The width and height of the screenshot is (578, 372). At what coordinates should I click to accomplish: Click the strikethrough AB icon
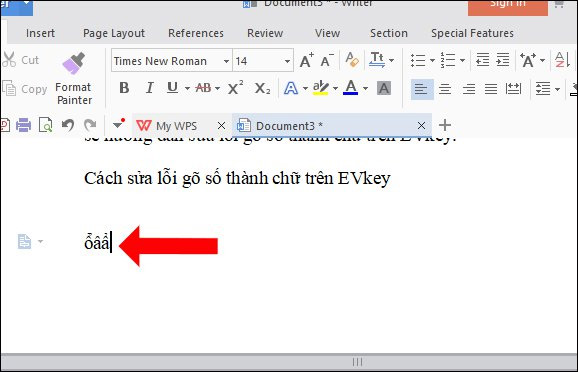pos(203,88)
